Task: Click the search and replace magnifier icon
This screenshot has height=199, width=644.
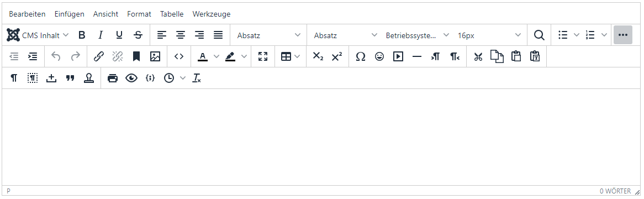Action: pyautogui.click(x=539, y=35)
